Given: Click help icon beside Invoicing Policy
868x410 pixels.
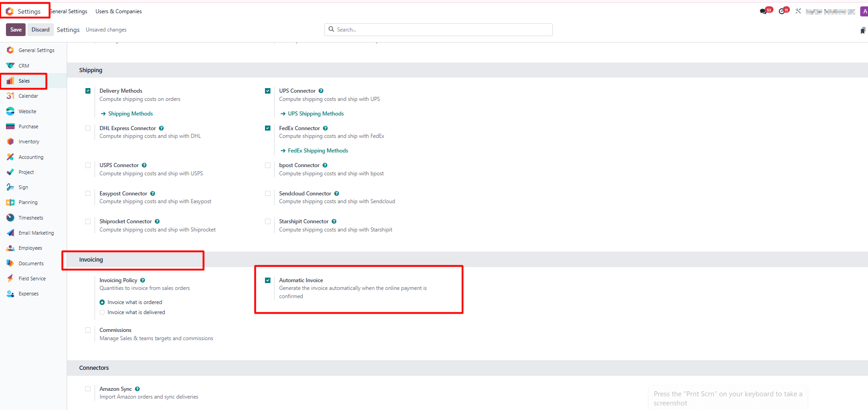Looking at the screenshot, I should 143,280.
